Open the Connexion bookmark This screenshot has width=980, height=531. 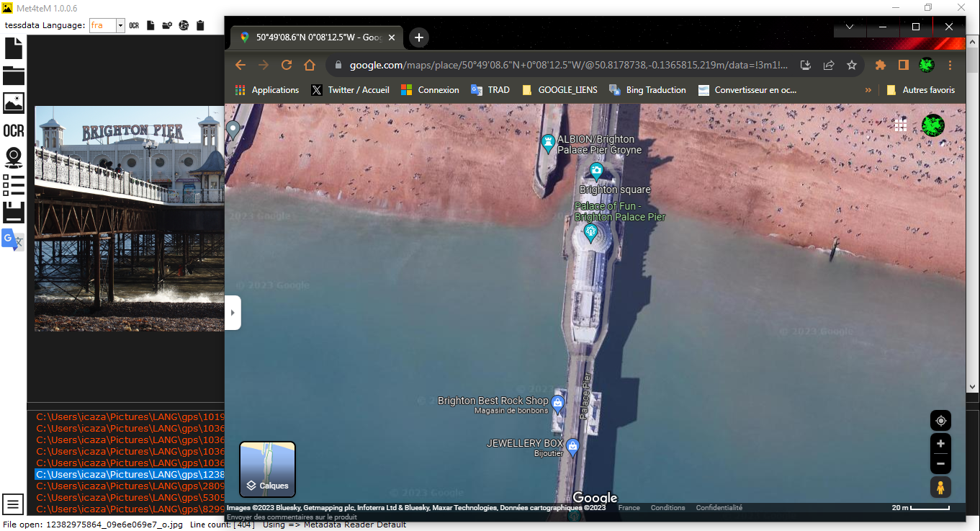pos(430,90)
